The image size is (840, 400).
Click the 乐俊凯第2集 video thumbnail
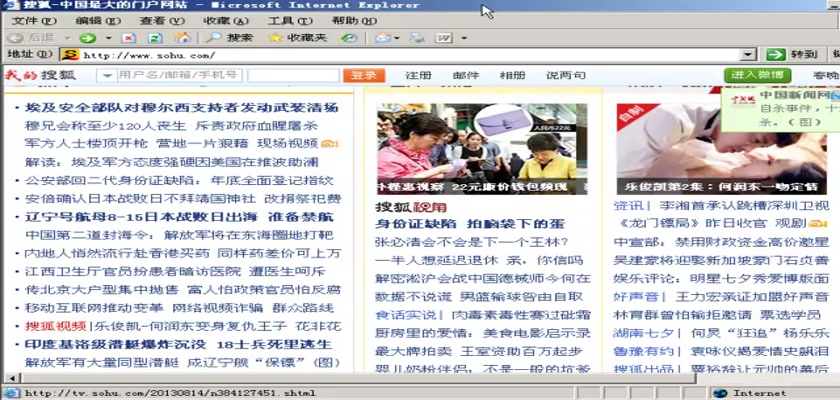[x=721, y=149]
